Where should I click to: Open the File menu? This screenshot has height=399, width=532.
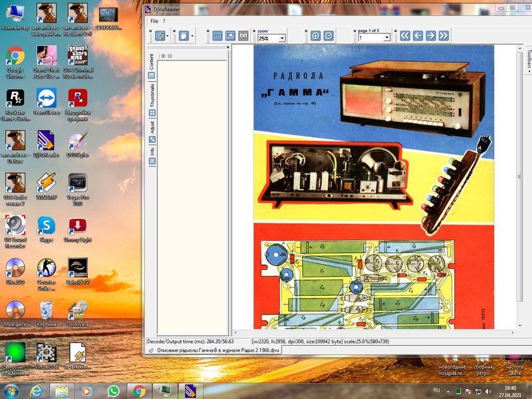(x=154, y=21)
